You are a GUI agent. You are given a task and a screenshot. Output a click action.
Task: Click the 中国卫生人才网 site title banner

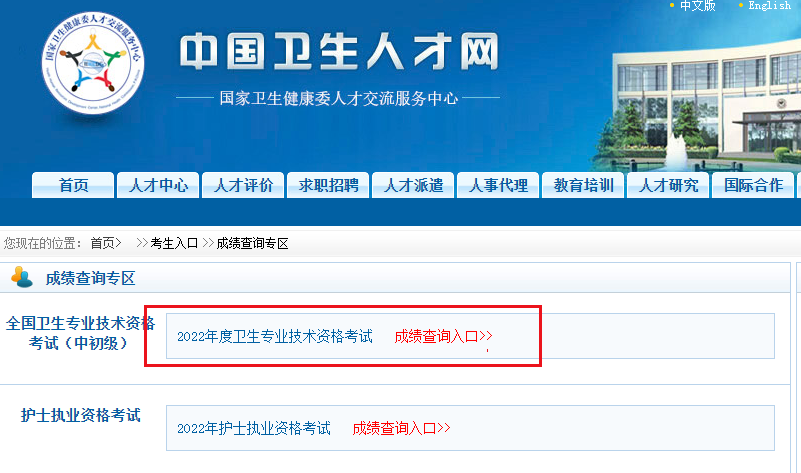point(337,53)
